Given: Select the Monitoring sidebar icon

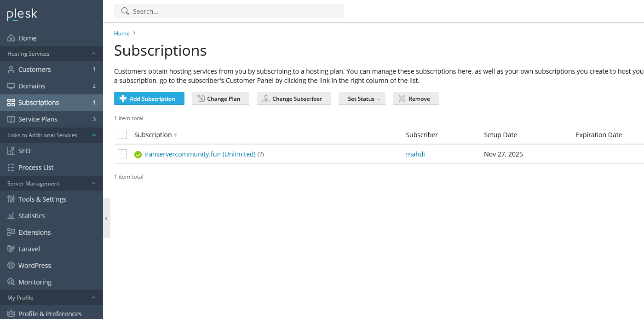Looking at the screenshot, I should click(x=11, y=282).
